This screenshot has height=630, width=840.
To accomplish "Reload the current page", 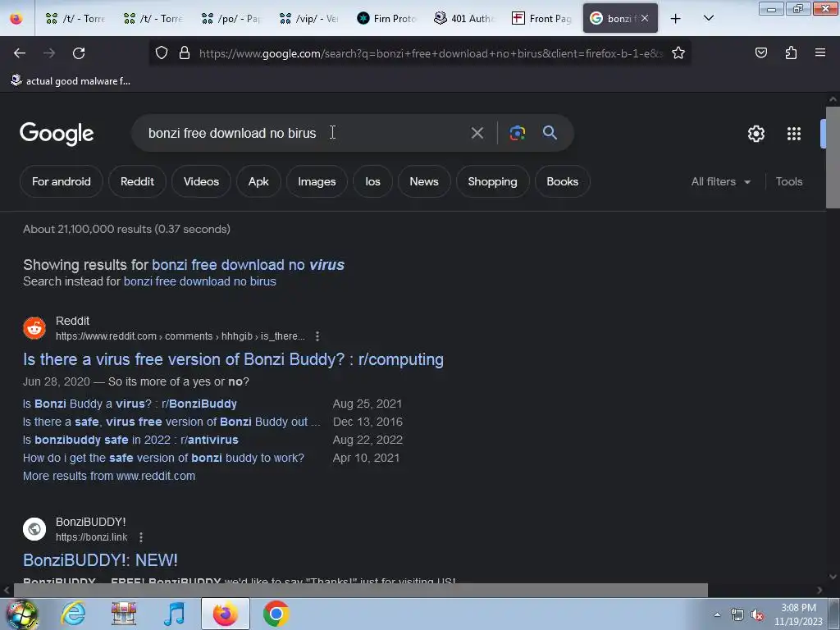I will [79, 53].
